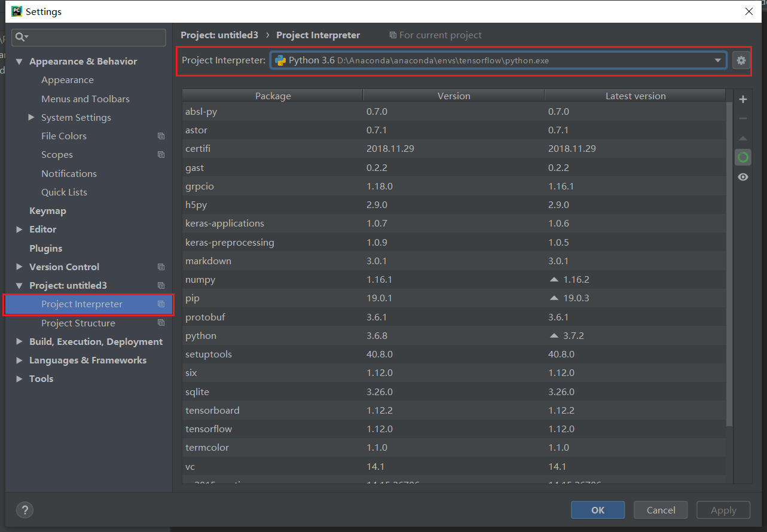Image resolution: width=767 pixels, height=532 pixels.
Task: Open Project Interpreter from the breadcrumb
Action: coord(318,35)
